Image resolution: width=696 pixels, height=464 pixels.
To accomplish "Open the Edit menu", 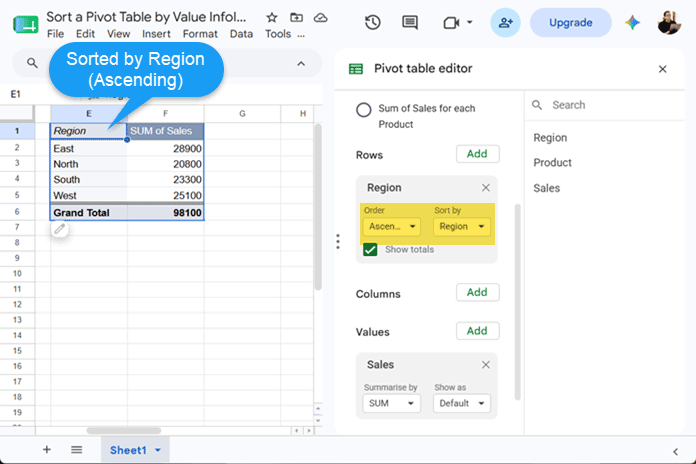I will click(x=85, y=34).
